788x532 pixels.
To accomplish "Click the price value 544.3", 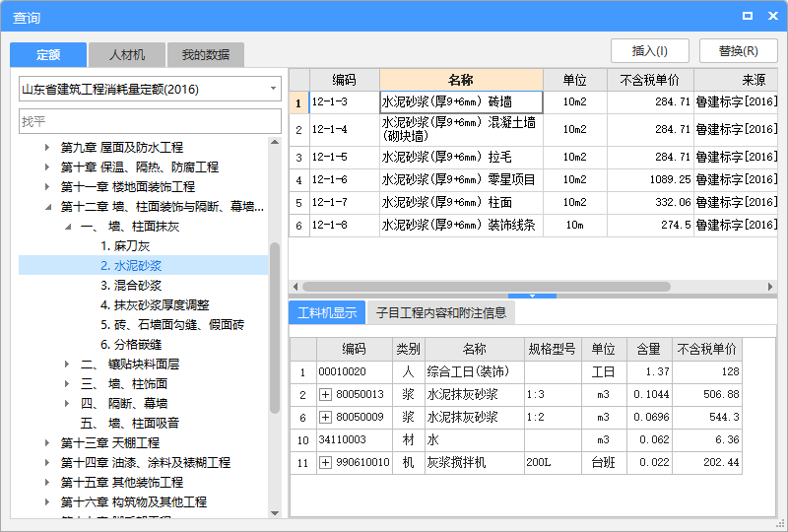I will click(707, 418).
